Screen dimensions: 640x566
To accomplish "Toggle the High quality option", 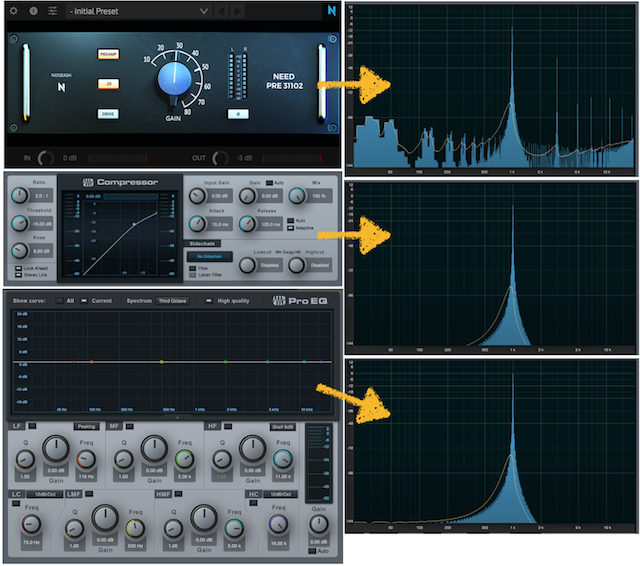I will click(209, 301).
